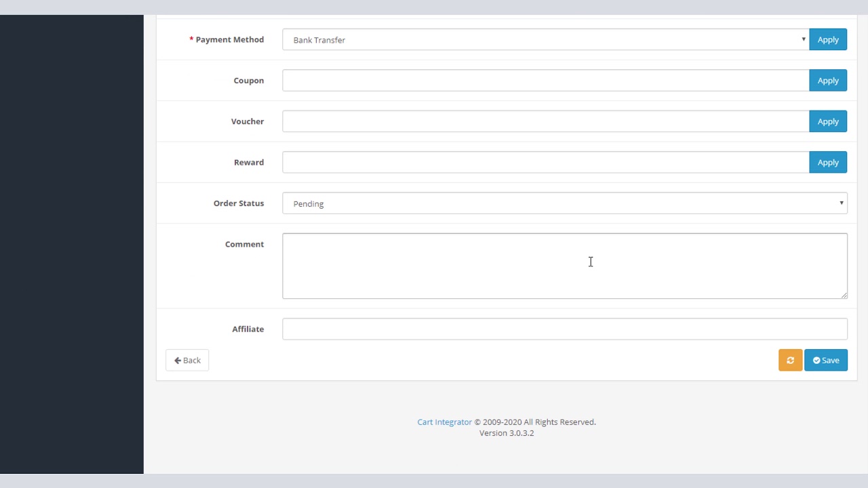
Task: Save the order
Action: pos(826,360)
